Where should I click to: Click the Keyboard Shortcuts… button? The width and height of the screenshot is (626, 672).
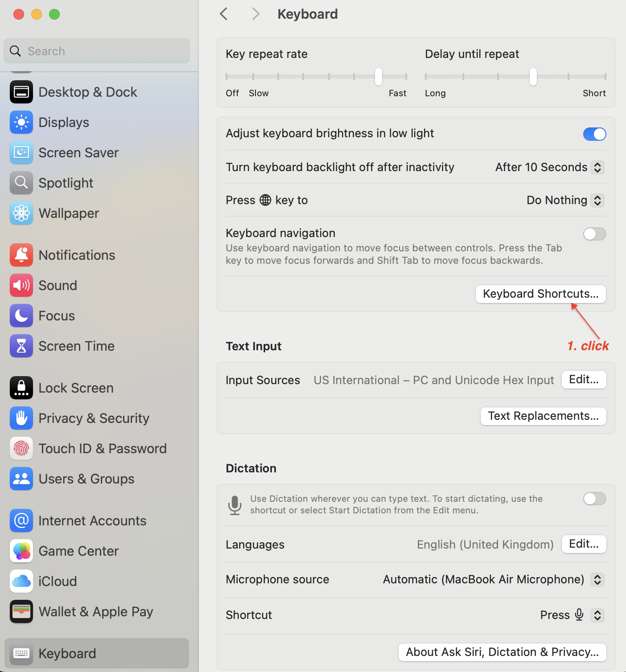pos(541,294)
